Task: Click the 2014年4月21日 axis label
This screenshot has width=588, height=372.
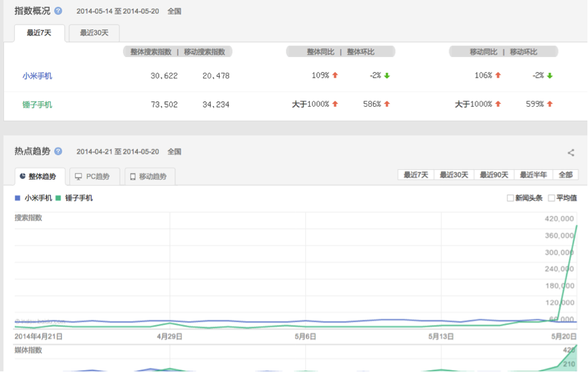Action: 39,337
